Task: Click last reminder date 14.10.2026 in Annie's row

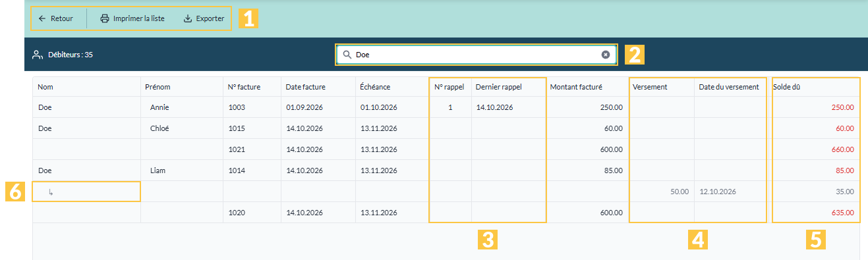Action: [x=494, y=107]
